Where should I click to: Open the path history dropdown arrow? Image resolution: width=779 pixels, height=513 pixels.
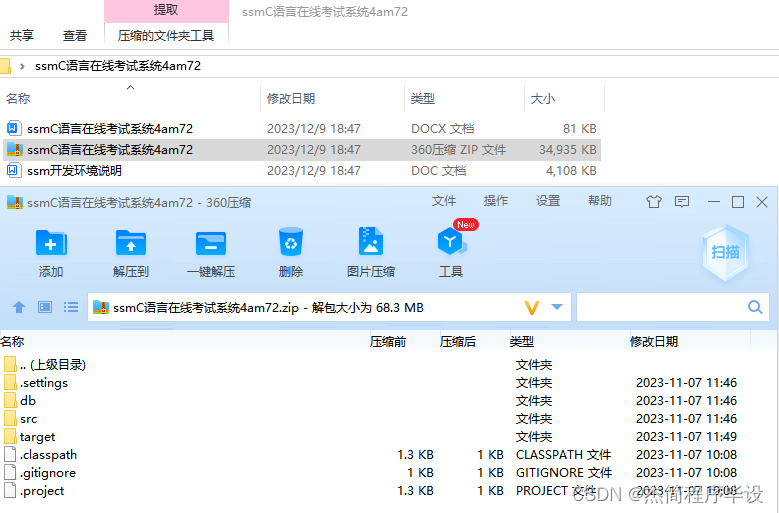click(x=557, y=307)
